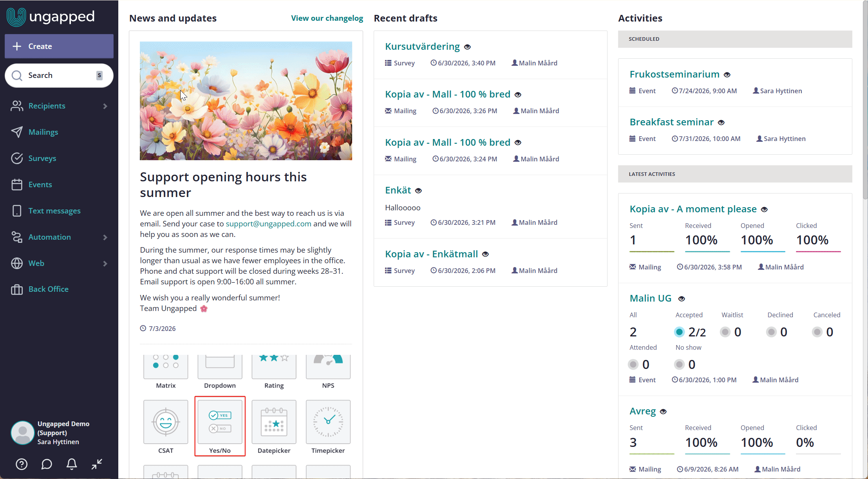
Task: Expand the Web submenu arrow
Action: pos(105,264)
